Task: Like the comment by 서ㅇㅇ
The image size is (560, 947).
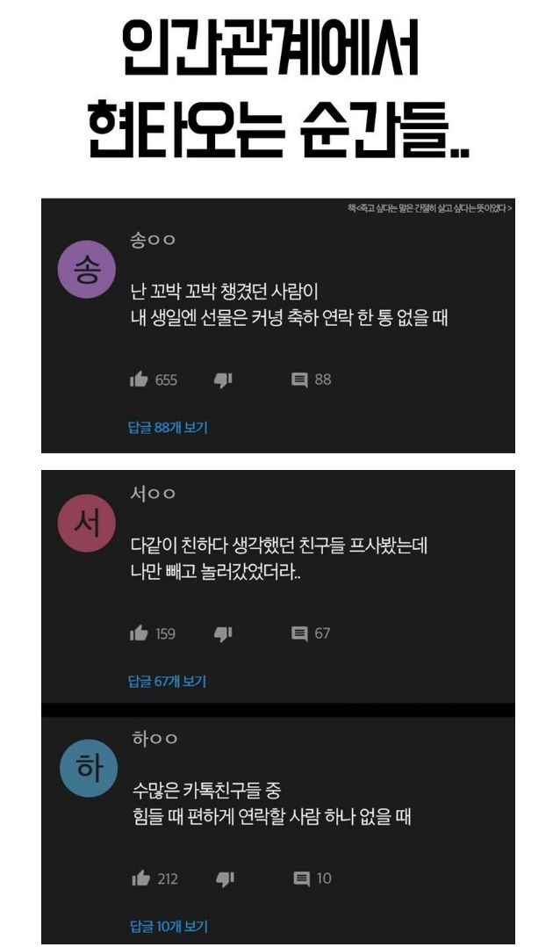Action: pos(139,633)
